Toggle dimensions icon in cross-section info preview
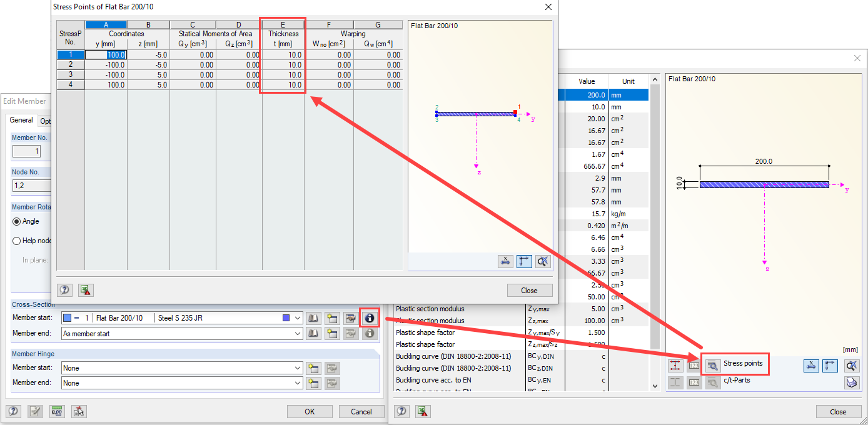Screen dimensions: 868x425 click(x=811, y=366)
